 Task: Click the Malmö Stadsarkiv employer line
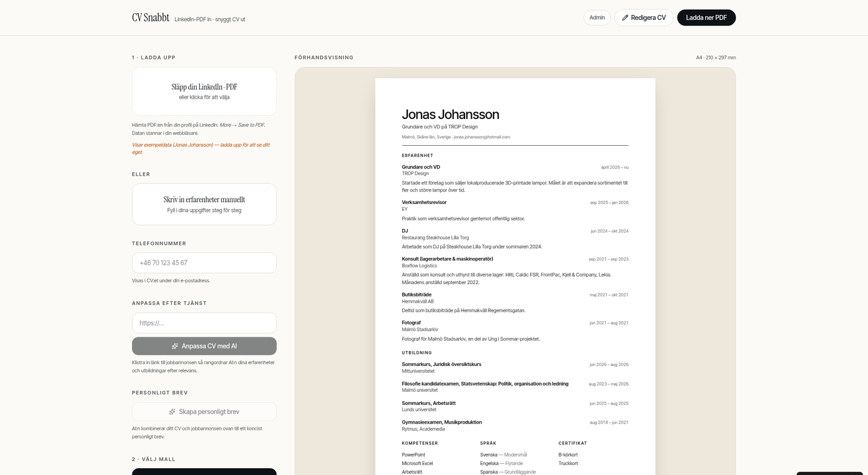(420, 330)
